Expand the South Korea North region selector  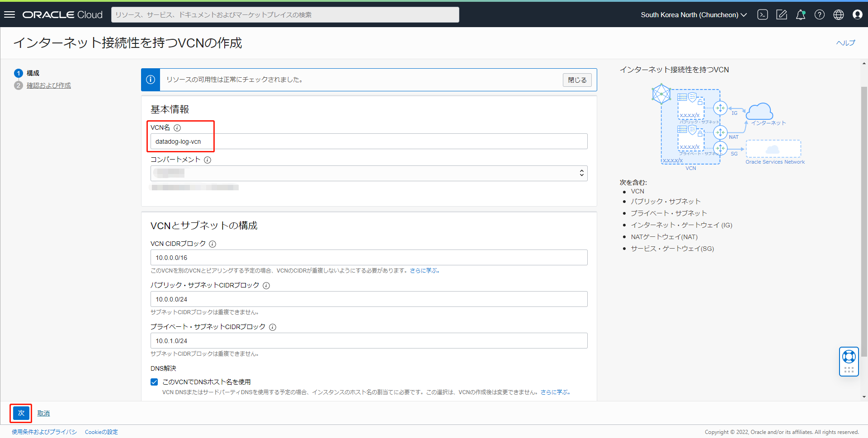(x=693, y=14)
